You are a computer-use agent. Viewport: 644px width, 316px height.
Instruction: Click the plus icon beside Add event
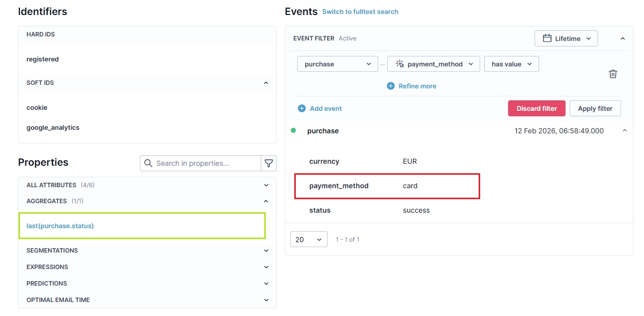tap(302, 108)
